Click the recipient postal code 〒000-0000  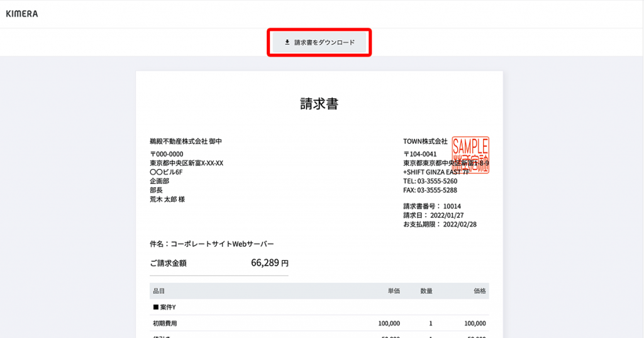click(167, 154)
